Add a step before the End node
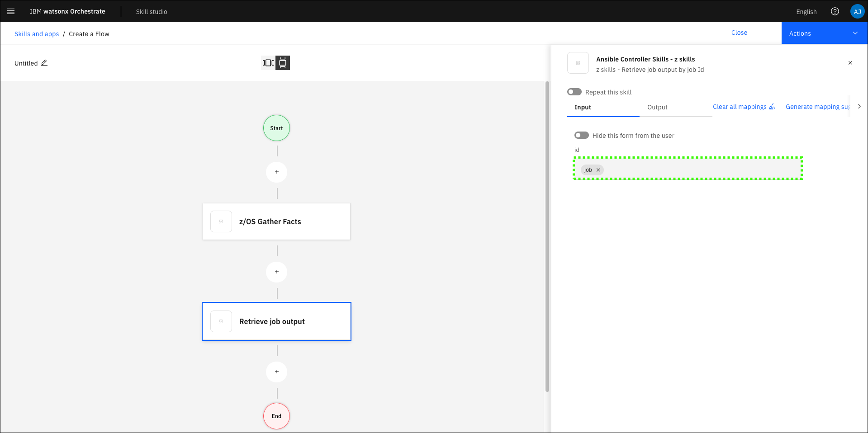Image resolution: width=868 pixels, height=433 pixels. pos(276,372)
